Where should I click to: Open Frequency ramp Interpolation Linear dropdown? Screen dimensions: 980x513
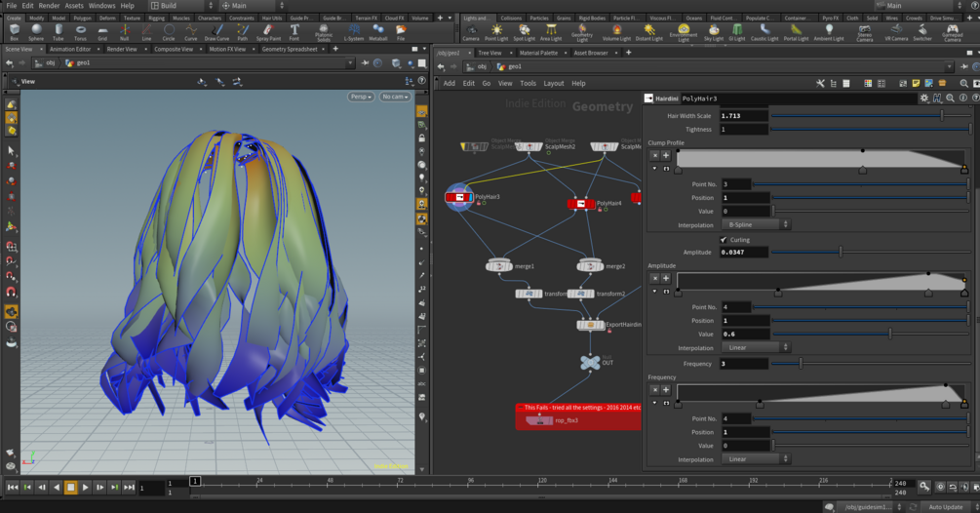click(x=757, y=459)
